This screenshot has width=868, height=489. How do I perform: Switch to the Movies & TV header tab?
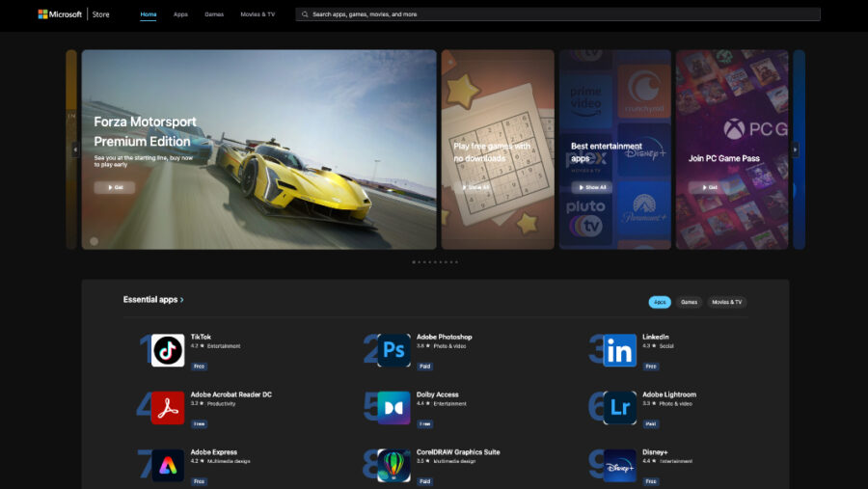pyautogui.click(x=258, y=14)
